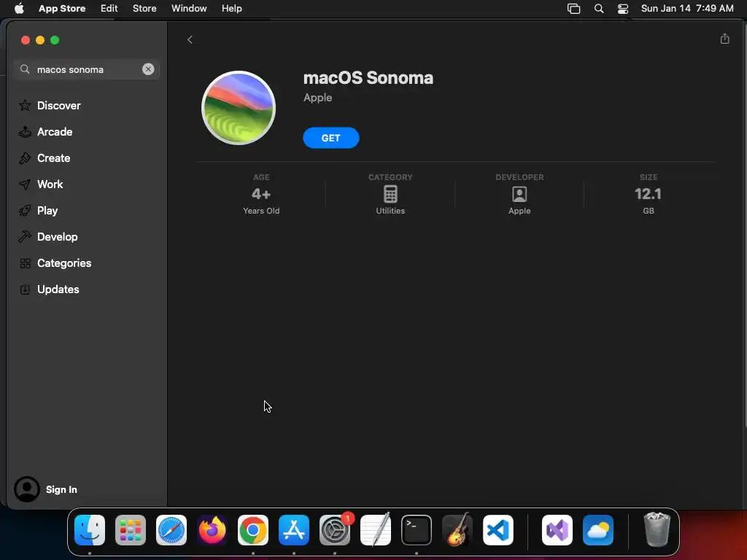This screenshot has width=747, height=560.
Task: Launch Visual Studio from the Dock
Action: point(557,530)
